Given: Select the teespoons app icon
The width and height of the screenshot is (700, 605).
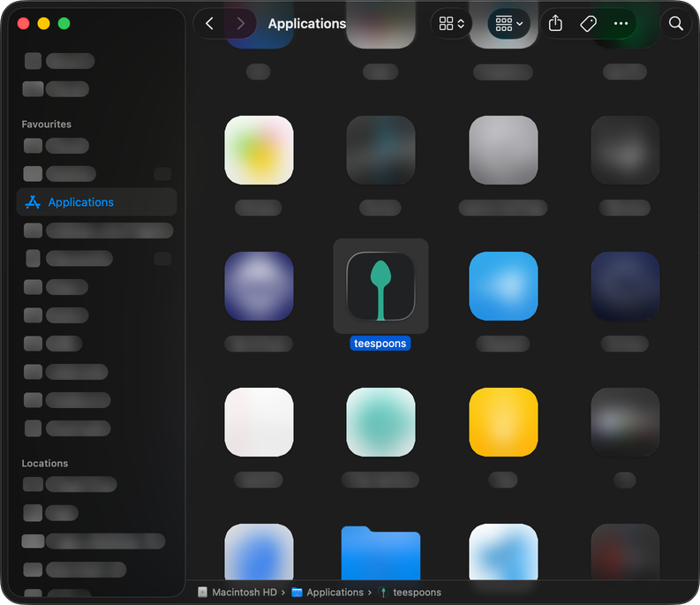Looking at the screenshot, I should 380,286.
